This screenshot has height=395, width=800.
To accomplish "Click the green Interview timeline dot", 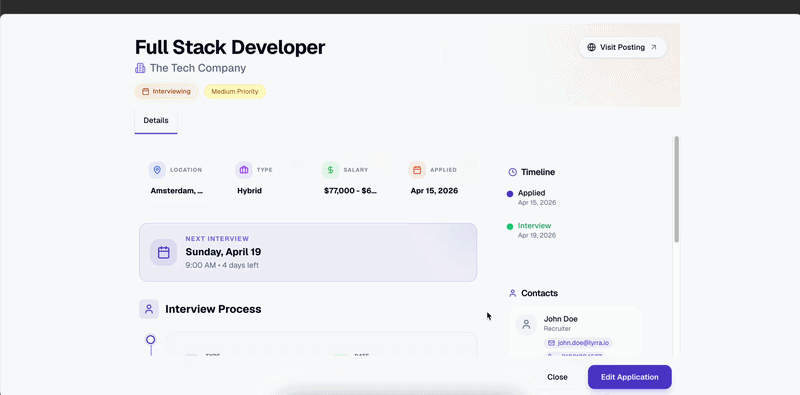I will pyautogui.click(x=510, y=227).
